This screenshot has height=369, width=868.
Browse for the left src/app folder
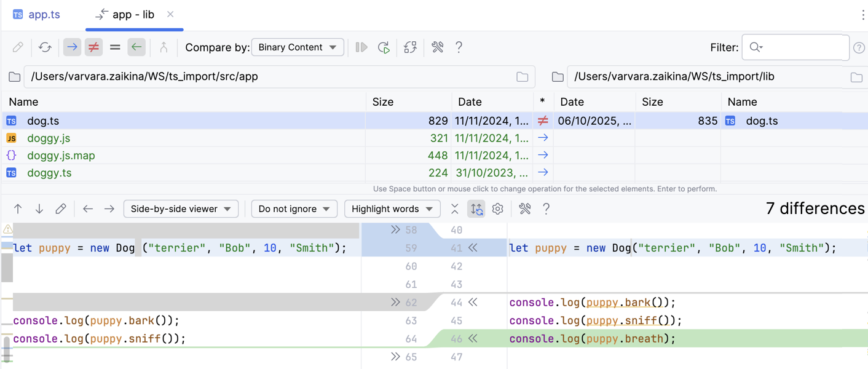(x=522, y=77)
